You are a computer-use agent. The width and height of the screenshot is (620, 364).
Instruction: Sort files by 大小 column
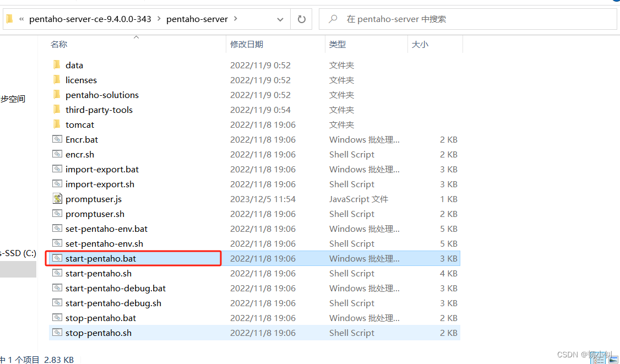coord(420,44)
